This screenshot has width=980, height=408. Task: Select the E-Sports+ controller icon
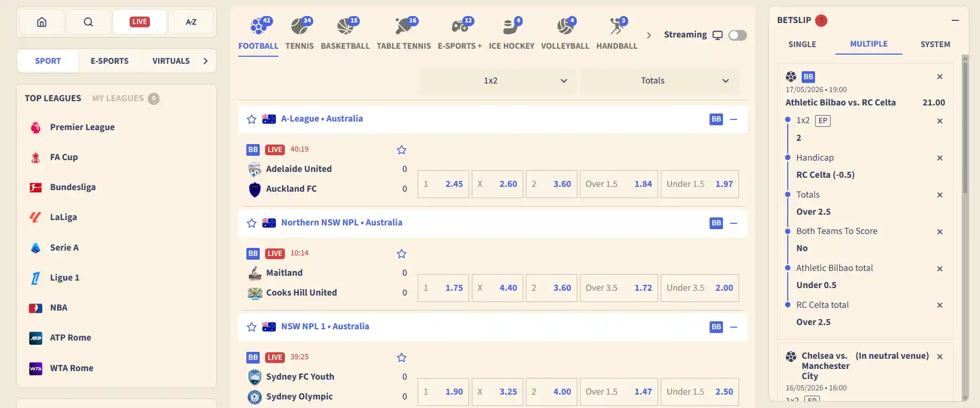coord(460,26)
